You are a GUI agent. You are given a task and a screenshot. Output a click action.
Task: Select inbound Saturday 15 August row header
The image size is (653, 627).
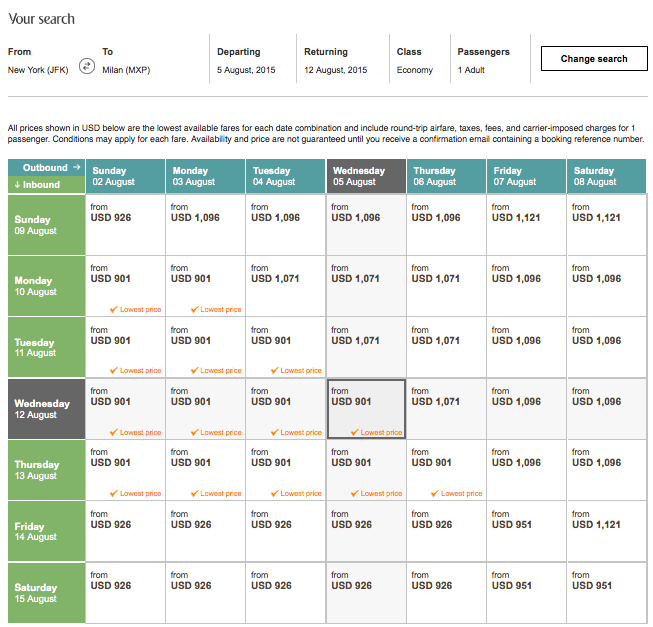(x=47, y=593)
